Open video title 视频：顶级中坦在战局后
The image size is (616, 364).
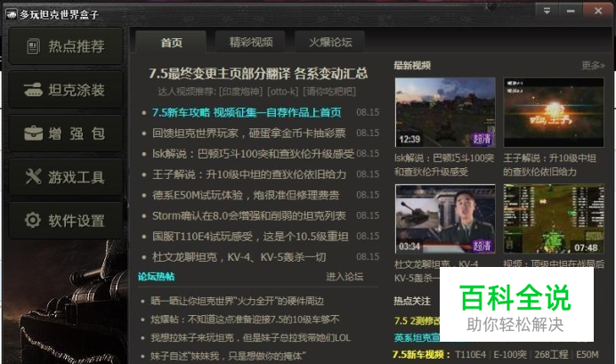pyautogui.click(x=554, y=263)
